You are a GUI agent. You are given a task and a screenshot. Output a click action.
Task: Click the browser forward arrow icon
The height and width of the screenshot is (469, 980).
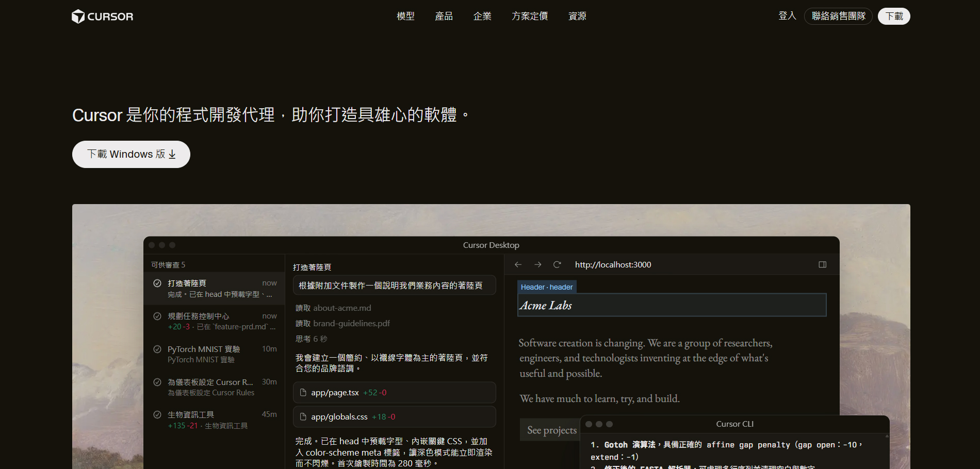point(538,264)
